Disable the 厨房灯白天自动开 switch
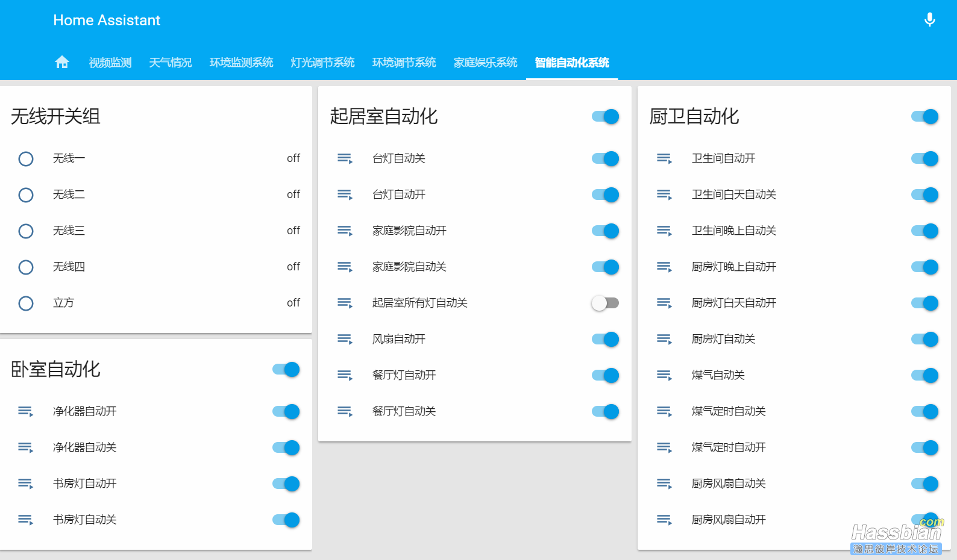 click(925, 303)
